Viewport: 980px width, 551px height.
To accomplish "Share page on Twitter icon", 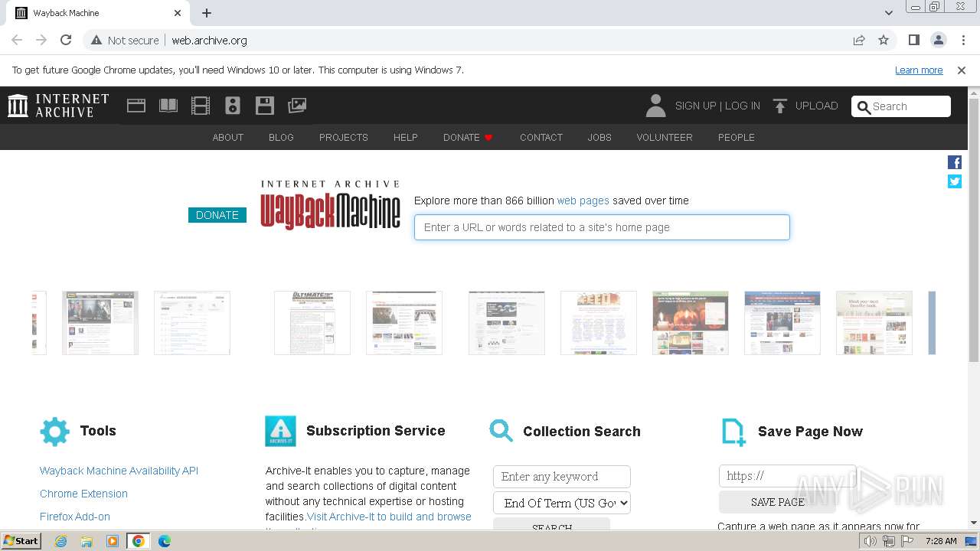I will tap(955, 181).
